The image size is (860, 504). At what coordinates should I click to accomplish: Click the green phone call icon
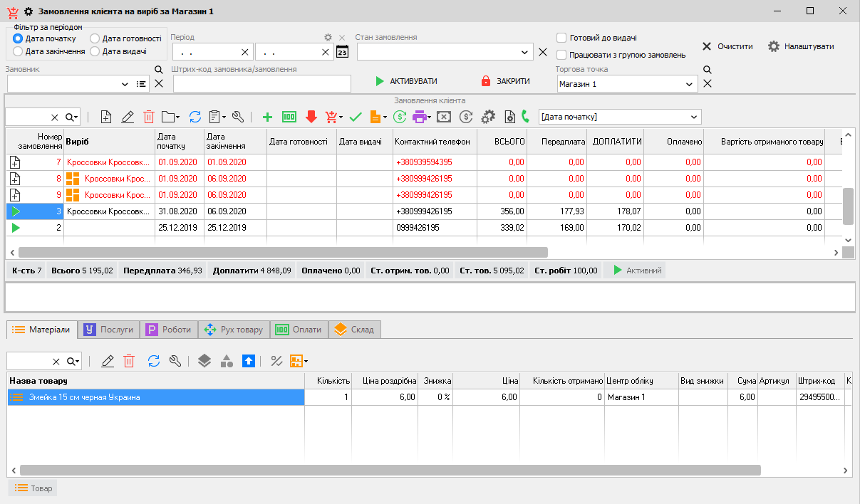click(526, 117)
